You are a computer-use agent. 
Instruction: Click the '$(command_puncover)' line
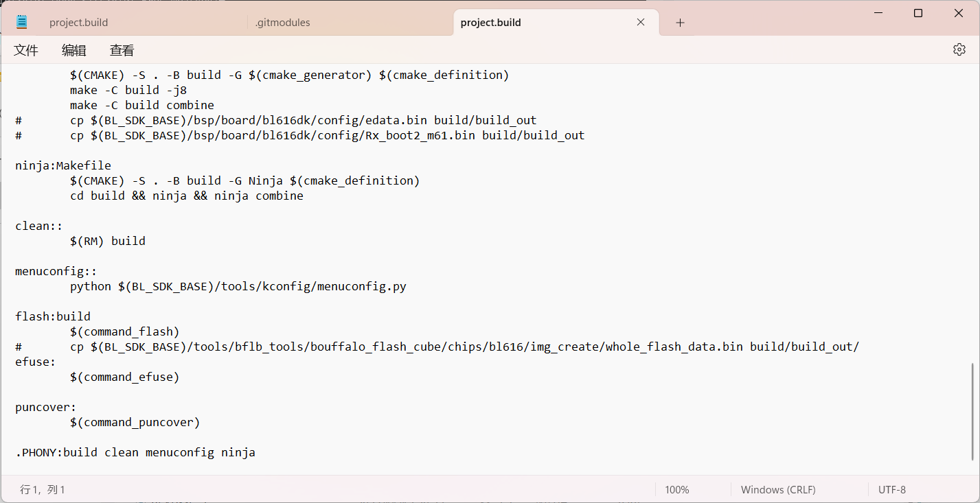pyautogui.click(x=135, y=422)
